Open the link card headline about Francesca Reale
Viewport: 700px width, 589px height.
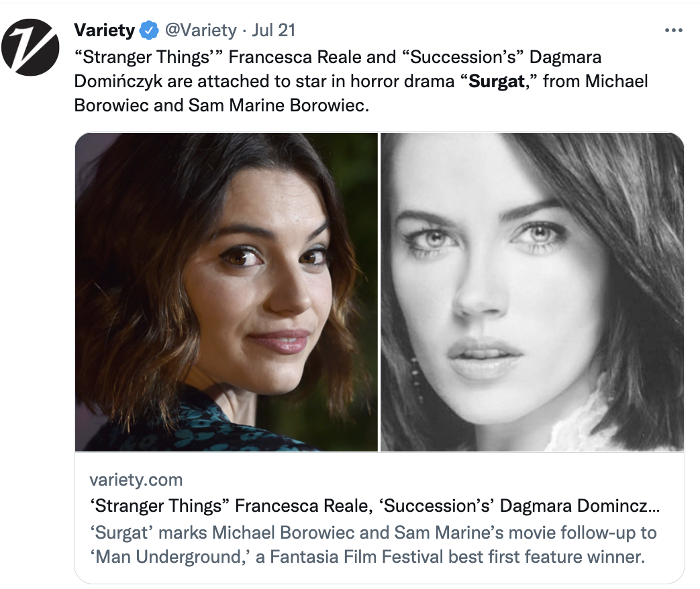click(x=374, y=506)
